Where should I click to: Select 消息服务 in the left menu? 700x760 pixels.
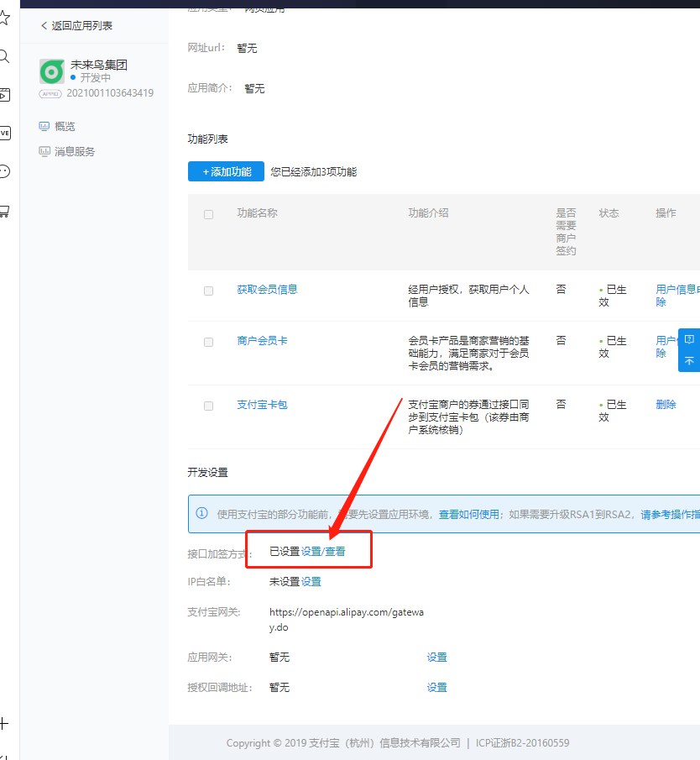[x=75, y=152]
